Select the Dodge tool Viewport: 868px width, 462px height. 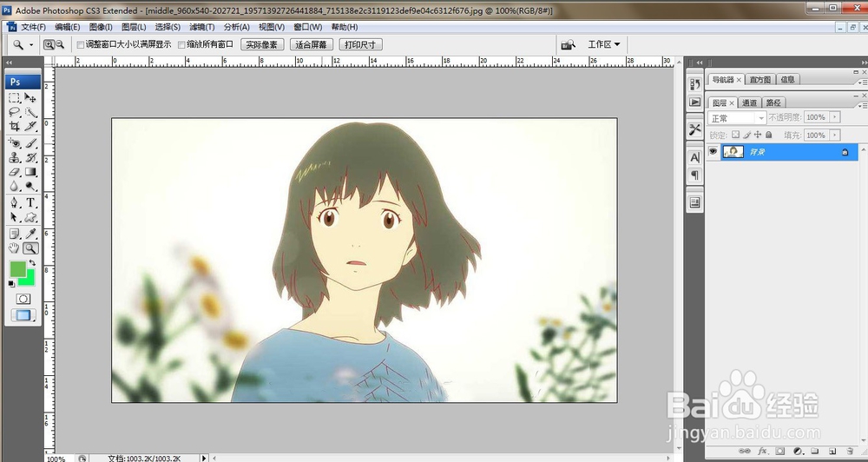tap(30, 186)
